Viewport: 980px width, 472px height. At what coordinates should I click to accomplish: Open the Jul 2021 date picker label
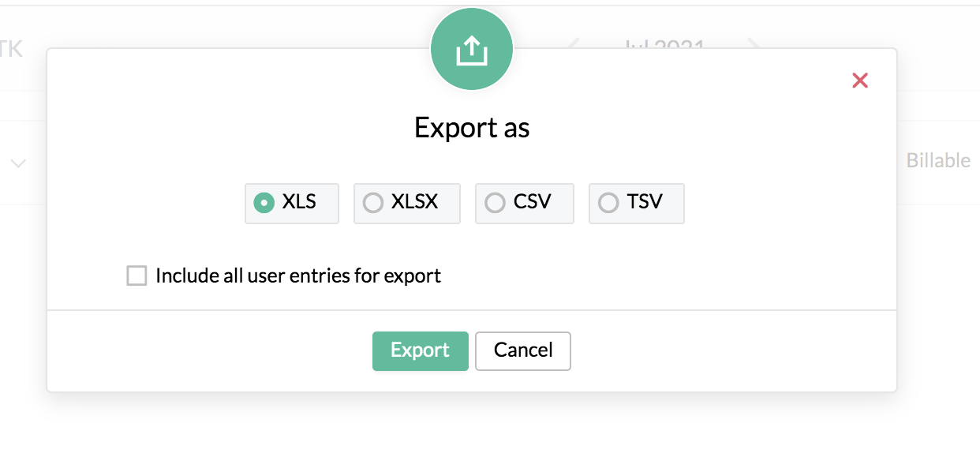664,44
